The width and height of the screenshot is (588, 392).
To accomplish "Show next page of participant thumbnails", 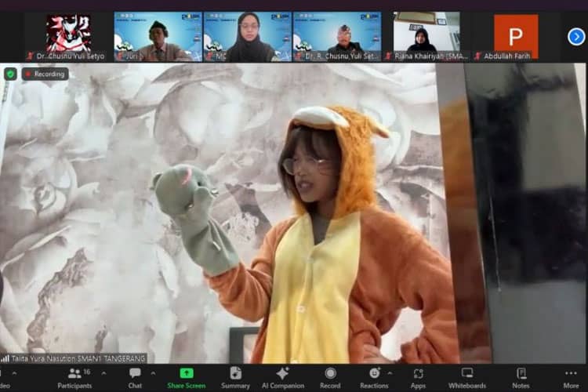I will (x=576, y=37).
